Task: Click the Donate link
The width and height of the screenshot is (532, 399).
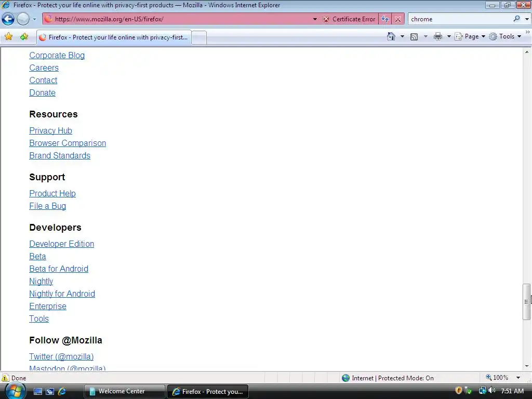Action: tap(43, 92)
